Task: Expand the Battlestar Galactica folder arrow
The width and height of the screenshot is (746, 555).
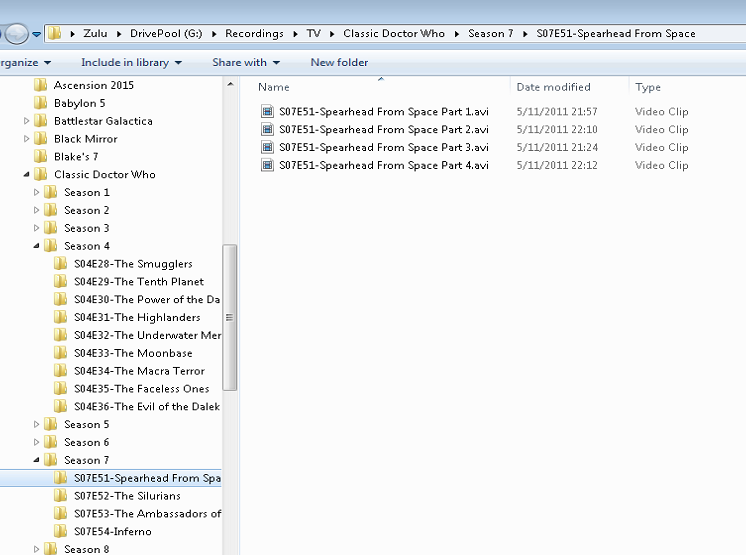Action: tap(27, 121)
